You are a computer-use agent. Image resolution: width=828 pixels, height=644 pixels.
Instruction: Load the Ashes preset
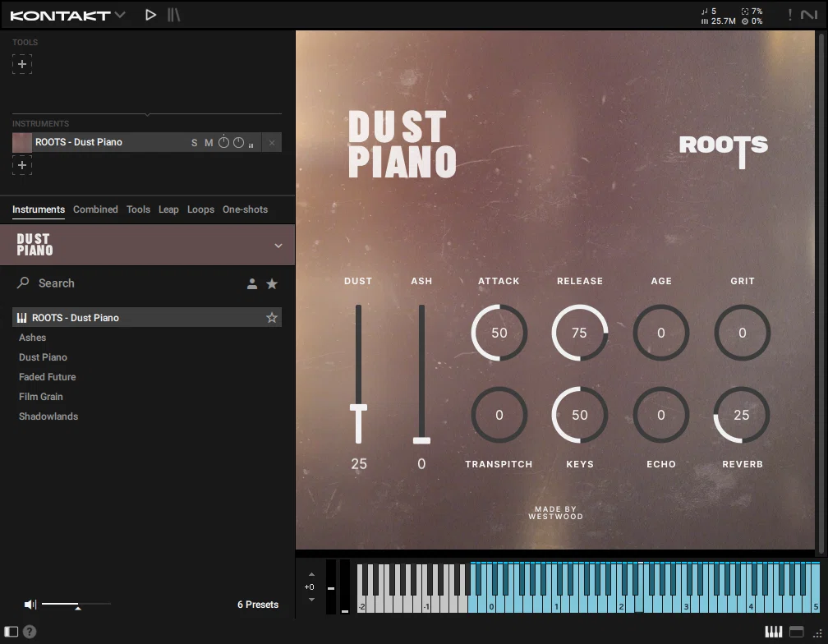pyautogui.click(x=33, y=338)
